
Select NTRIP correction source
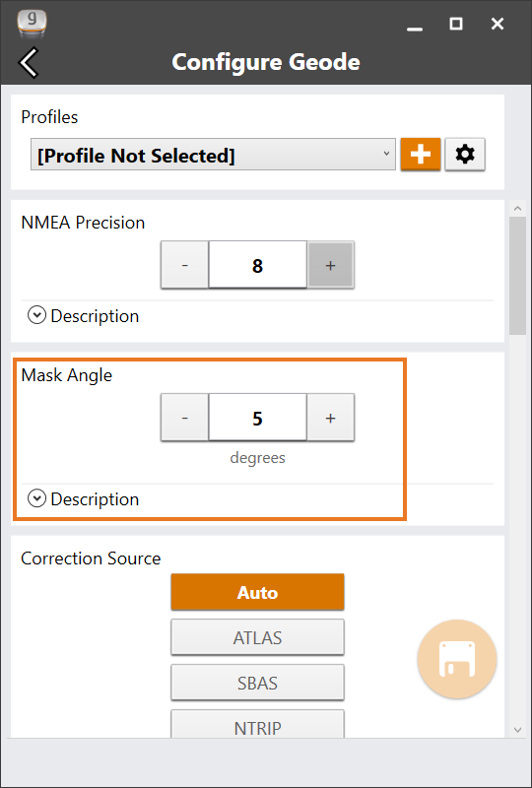[257, 724]
